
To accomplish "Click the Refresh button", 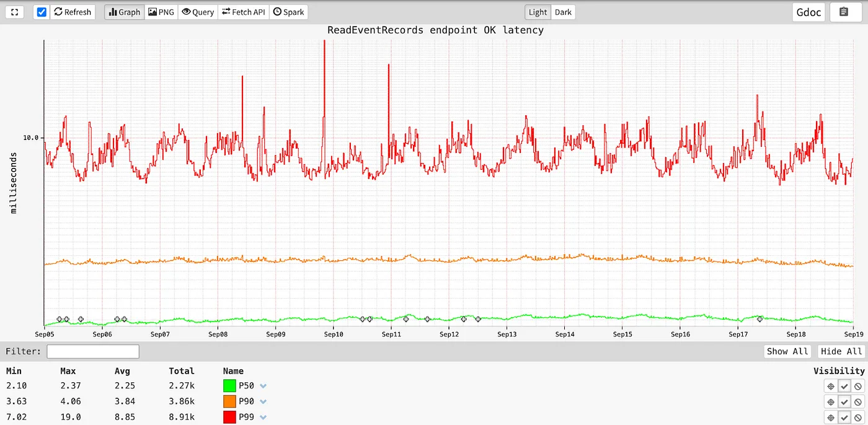I will (x=73, y=12).
